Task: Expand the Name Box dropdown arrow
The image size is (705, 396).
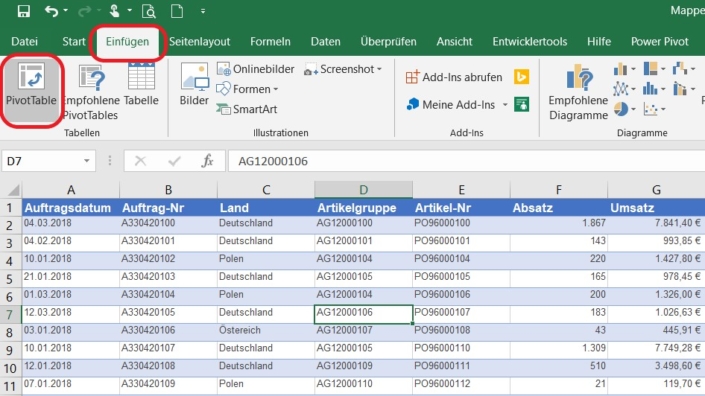Action: point(87,161)
